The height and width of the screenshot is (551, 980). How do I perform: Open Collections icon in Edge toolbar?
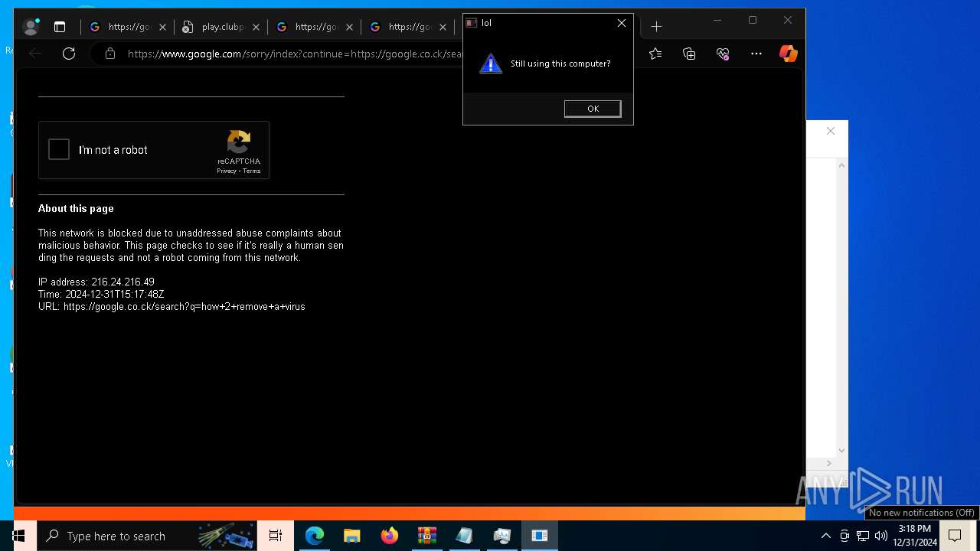(689, 54)
